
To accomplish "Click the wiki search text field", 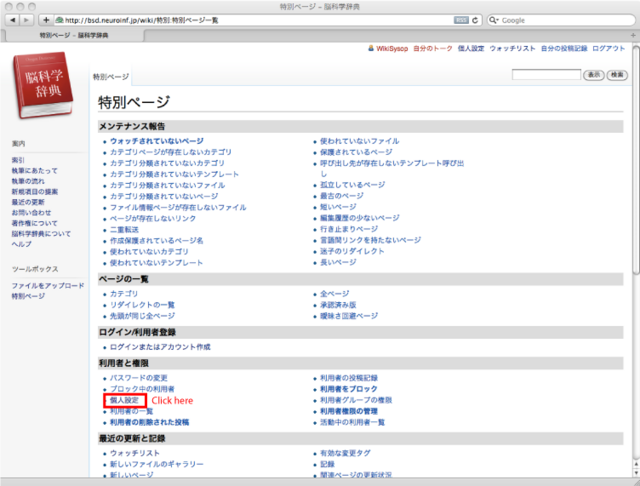I will (x=545, y=75).
